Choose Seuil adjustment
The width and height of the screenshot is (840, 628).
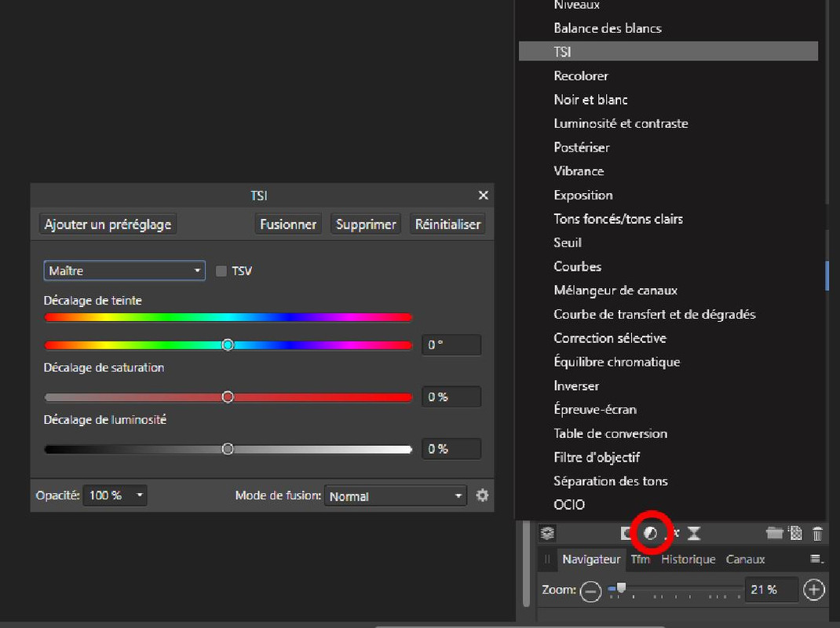click(668, 243)
